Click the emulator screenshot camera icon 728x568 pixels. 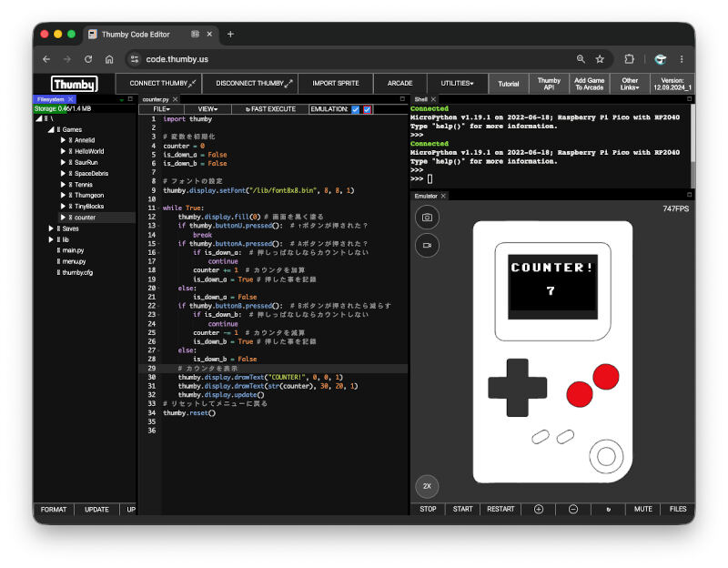(x=427, y=218)
